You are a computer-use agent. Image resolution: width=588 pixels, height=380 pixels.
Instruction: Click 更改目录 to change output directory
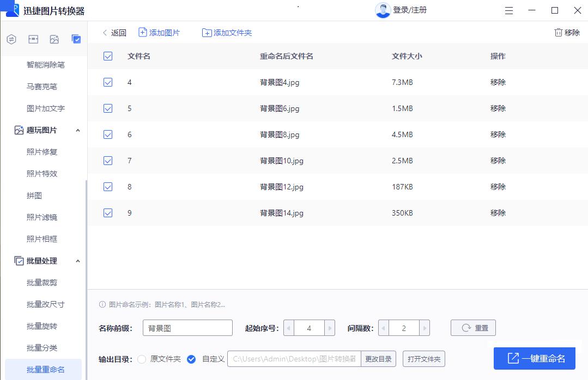pyautogui.click(x=378, y=359)
